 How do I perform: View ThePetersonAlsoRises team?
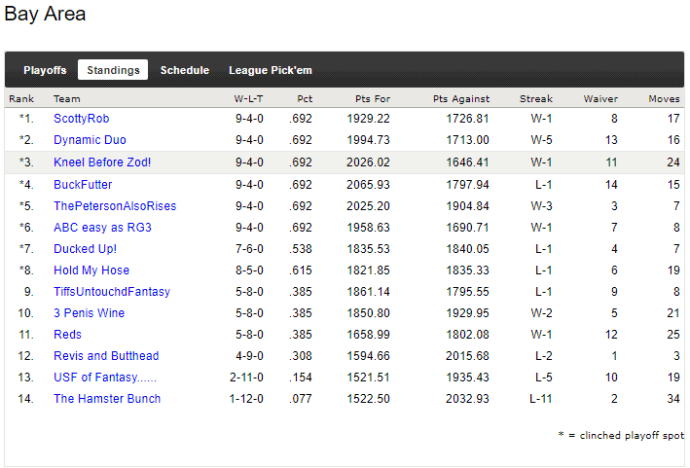point(115,206)
